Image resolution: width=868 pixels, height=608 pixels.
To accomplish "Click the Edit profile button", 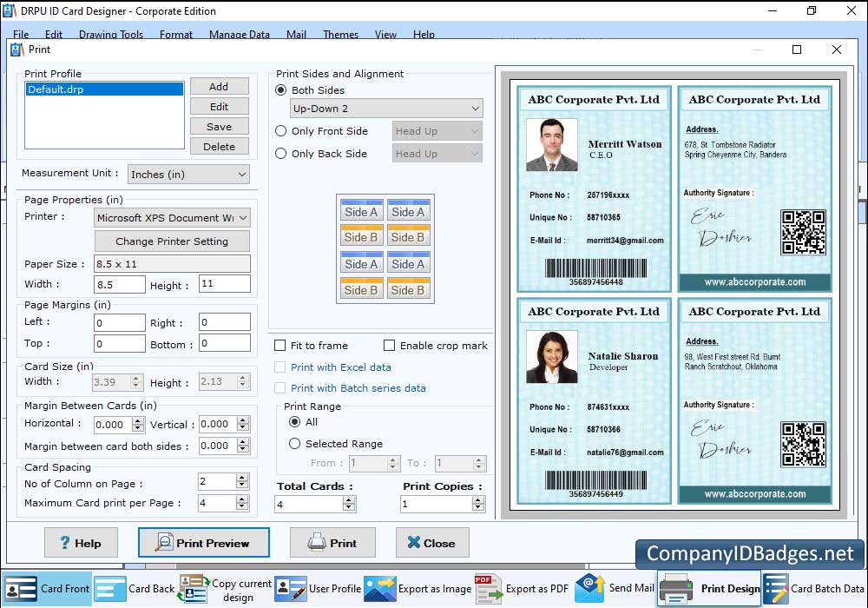I will pyautogui.click(x=220, y=106).
